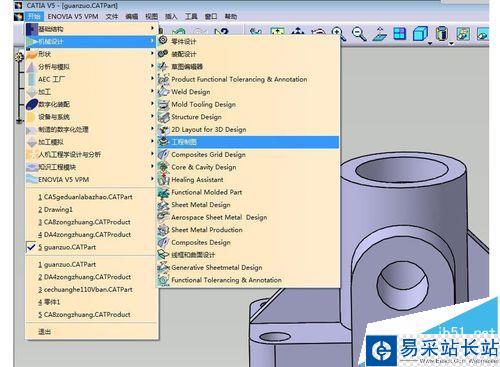The width and height of the screenshot is (500, 367).
Task: Open the multi-view quad window icon
Action: click(400, 34)
